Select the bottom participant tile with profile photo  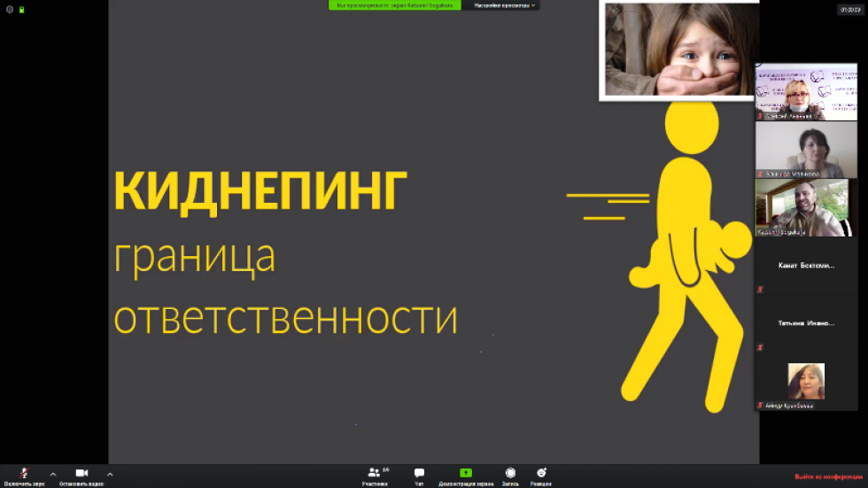pyautogui.click(x=806, y=382)
